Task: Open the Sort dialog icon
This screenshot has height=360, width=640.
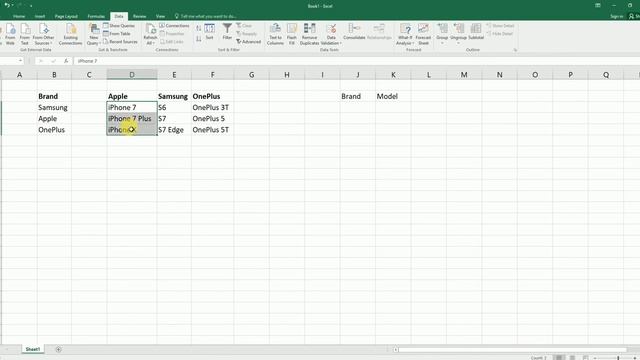Action: click(x=209, y=31)
